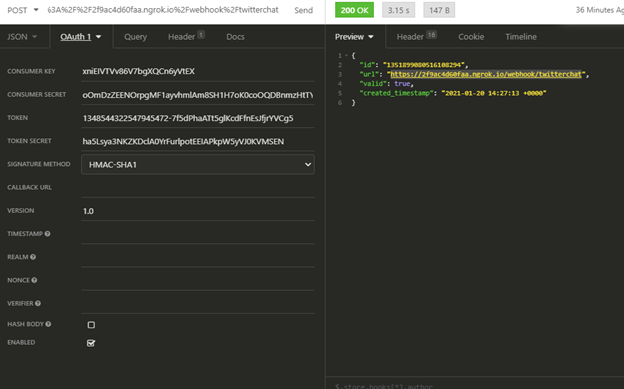Switch to the response Timeline tab
Screen dimensions: 624x389
click(x=521, y=37)
